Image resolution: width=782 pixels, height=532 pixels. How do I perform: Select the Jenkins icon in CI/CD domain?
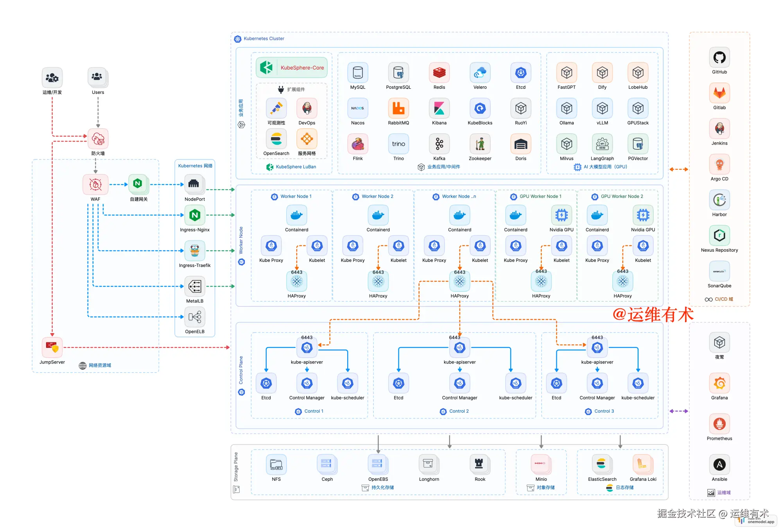(719, 129)
